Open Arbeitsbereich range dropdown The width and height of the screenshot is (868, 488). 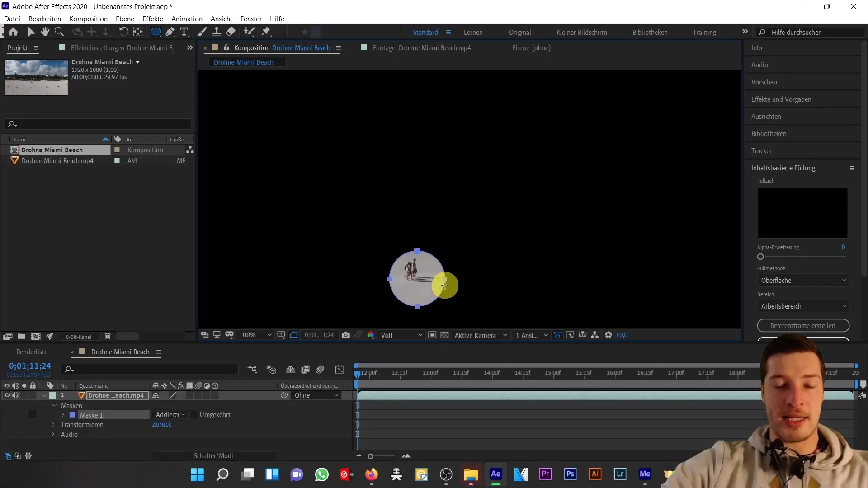(x=803, y=306)
